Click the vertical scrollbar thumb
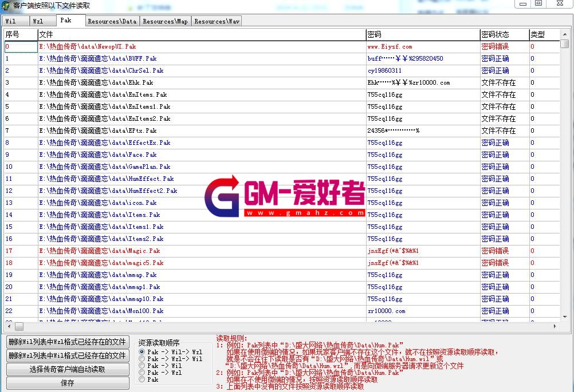The height and width of the screenshot is (392, 574). tap(565, 43)
